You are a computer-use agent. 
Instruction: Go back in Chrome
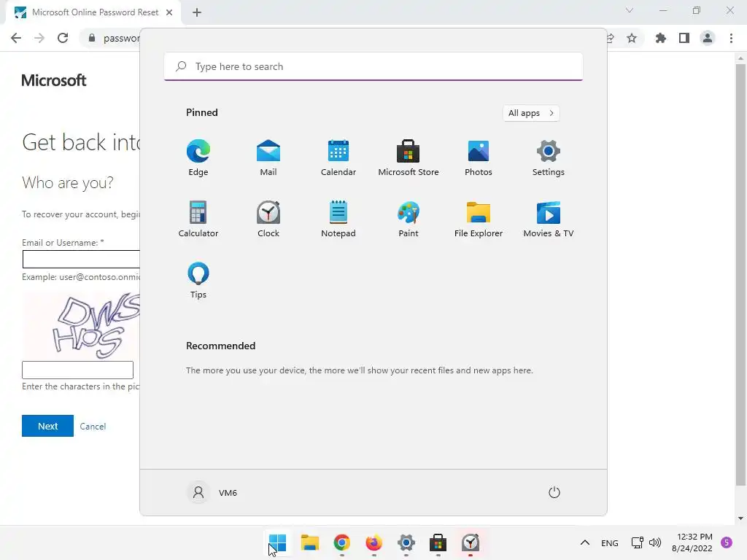pos(16,38)
